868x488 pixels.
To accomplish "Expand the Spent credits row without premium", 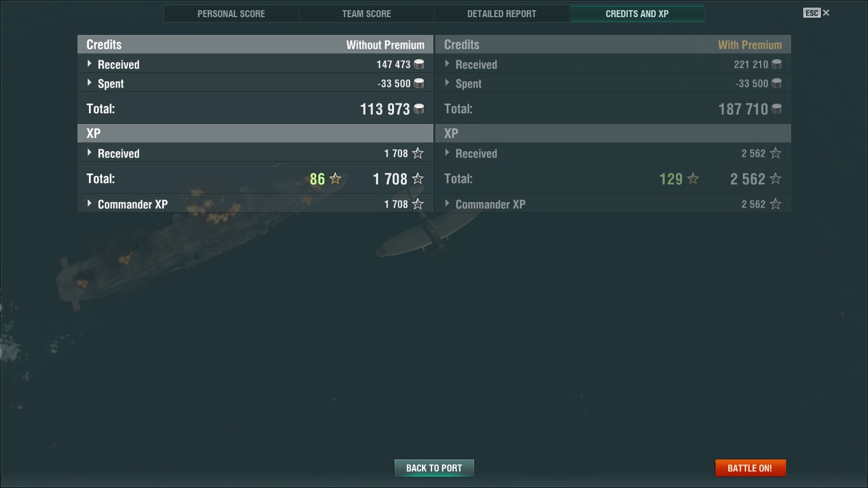I will click(255, 83).
